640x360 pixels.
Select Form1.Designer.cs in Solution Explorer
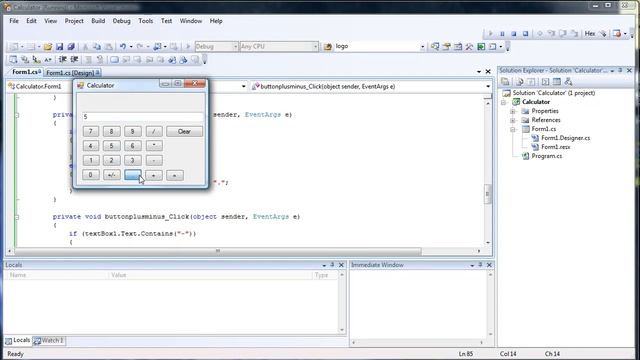tap(565, 138)
